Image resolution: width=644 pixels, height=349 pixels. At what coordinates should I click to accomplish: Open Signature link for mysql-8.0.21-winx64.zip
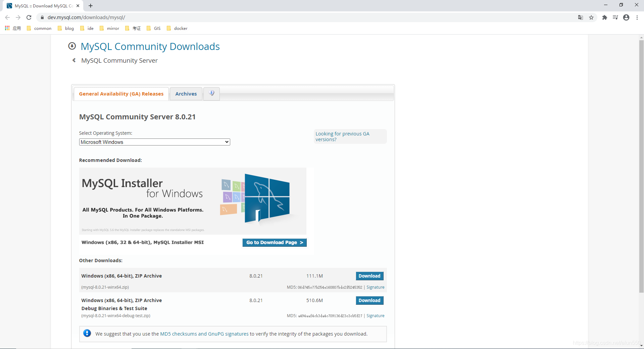tap(375, 287)
